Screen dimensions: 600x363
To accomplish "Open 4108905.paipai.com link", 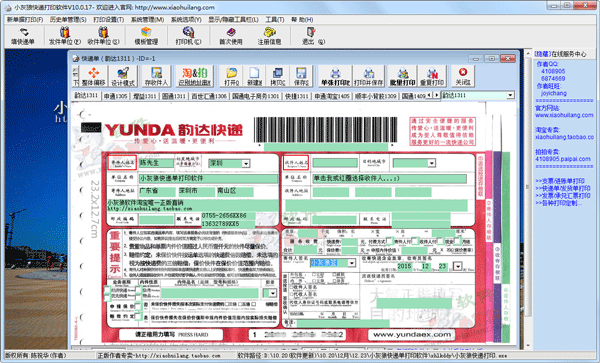I will coord(563,159).
